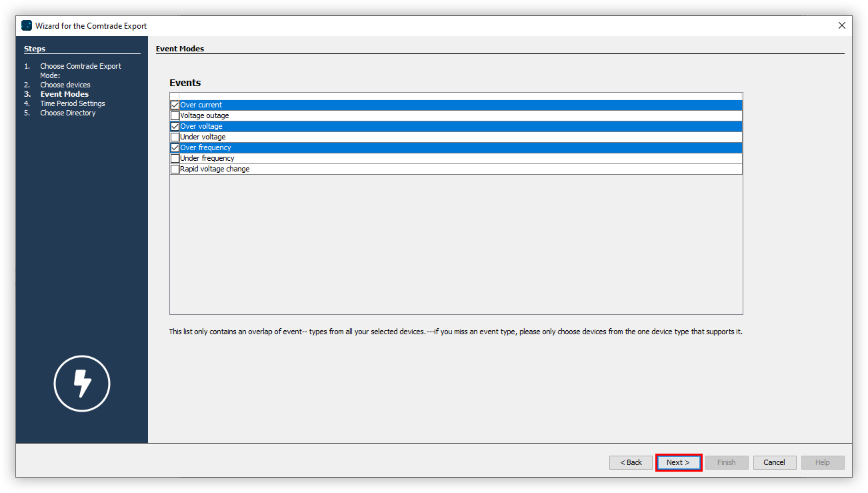Tick the Under frequency checkbox
Screen dimensions: 868x493
175,159
